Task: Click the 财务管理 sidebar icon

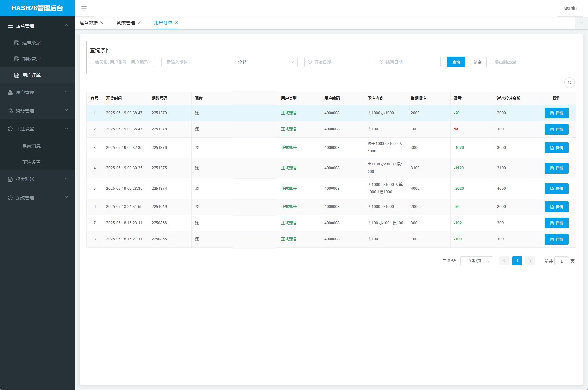Action: click(x=10, y=111)
